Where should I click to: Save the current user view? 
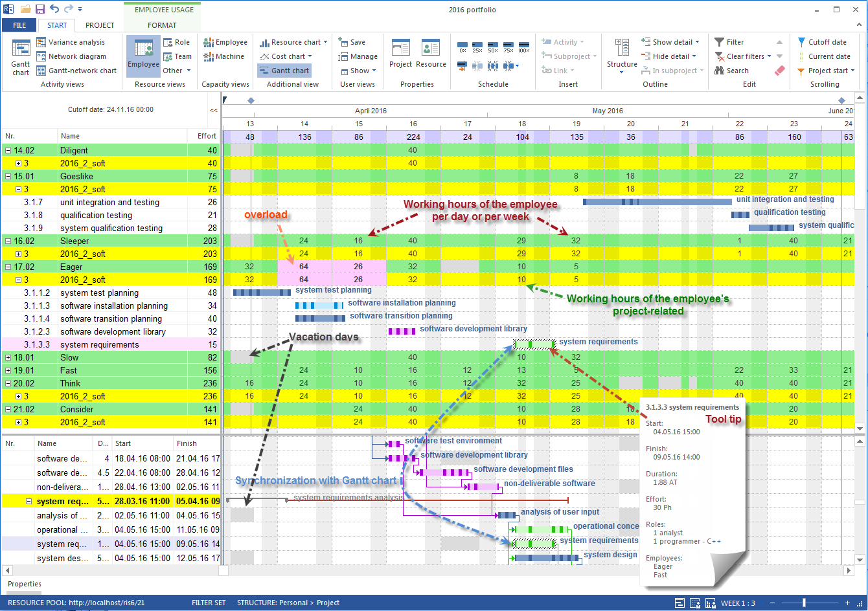click(351, 42)
